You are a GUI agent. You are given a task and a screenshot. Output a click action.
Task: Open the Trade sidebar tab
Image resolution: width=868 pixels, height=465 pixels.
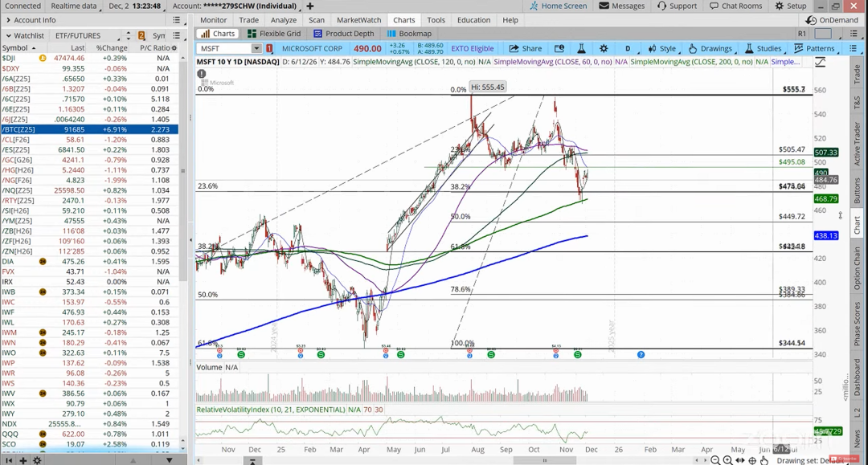(x=857, y=75)
